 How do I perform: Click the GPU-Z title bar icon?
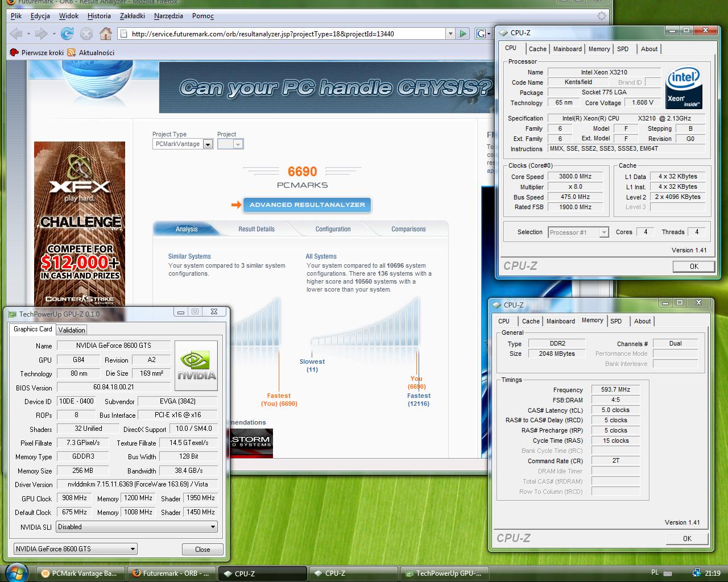(13, 313)
